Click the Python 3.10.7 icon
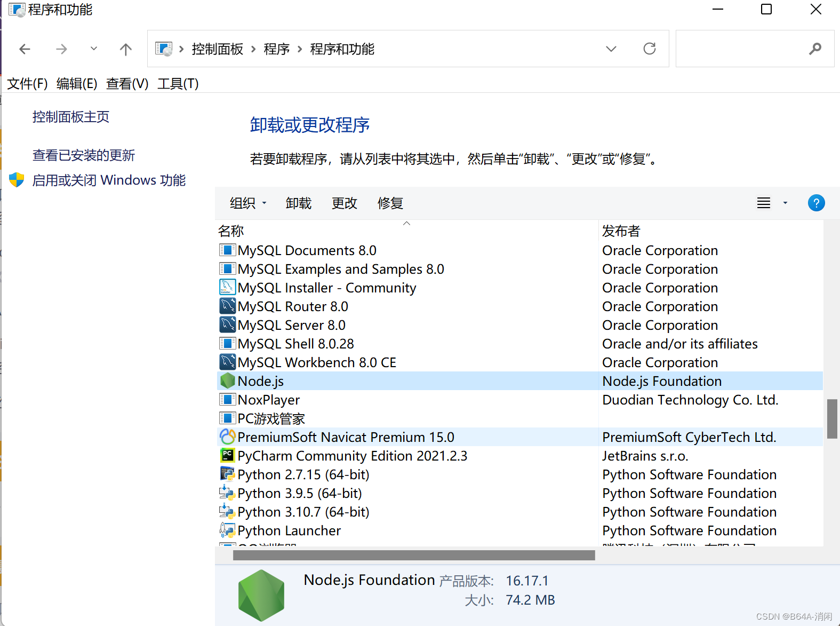 coord(227,512)
